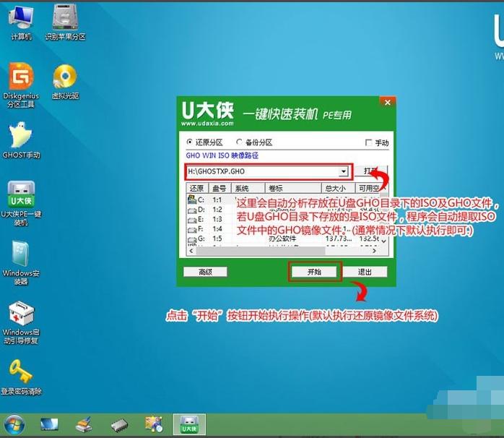Select the 备份分区 radio button

coord(239,142)
